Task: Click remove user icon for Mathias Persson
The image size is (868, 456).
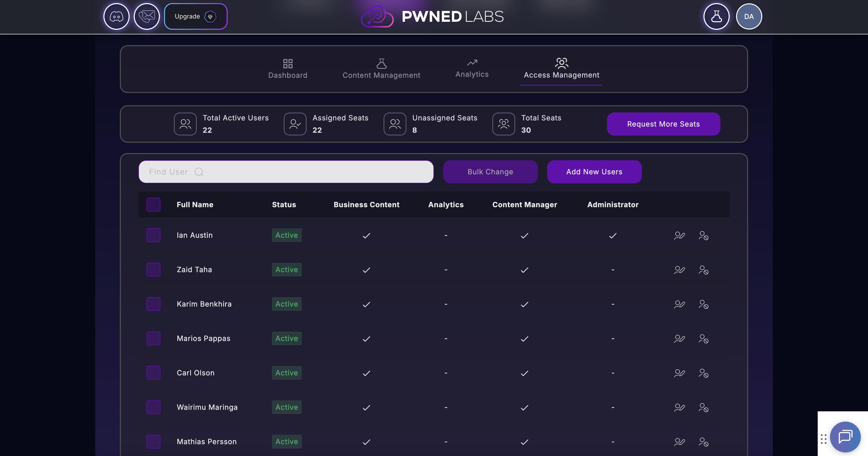Action: pos(703,442)
